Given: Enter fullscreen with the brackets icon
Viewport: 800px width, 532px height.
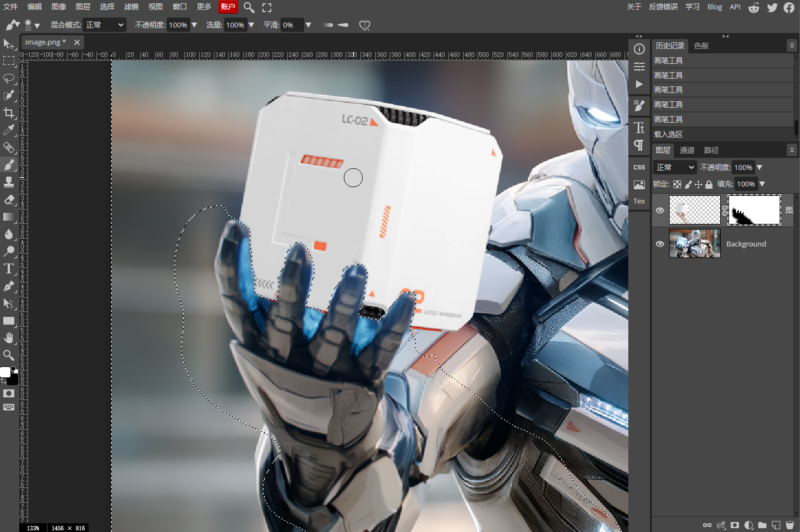Looking at the screenshot, I should [x=267, y=7].
